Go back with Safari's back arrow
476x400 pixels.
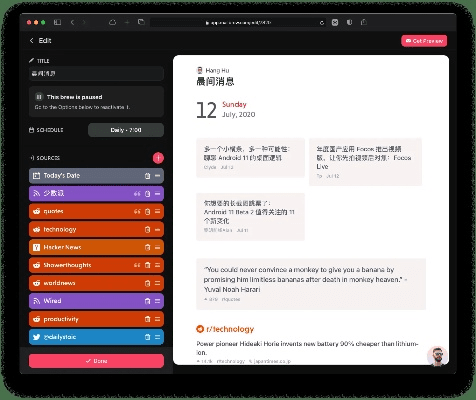coord(72,22)
